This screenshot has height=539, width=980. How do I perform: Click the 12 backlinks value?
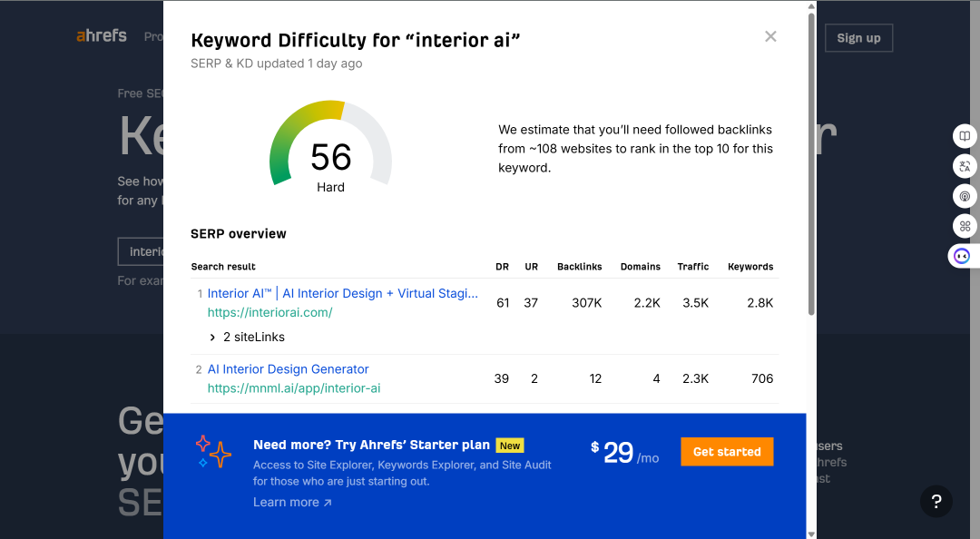point(595,378)
